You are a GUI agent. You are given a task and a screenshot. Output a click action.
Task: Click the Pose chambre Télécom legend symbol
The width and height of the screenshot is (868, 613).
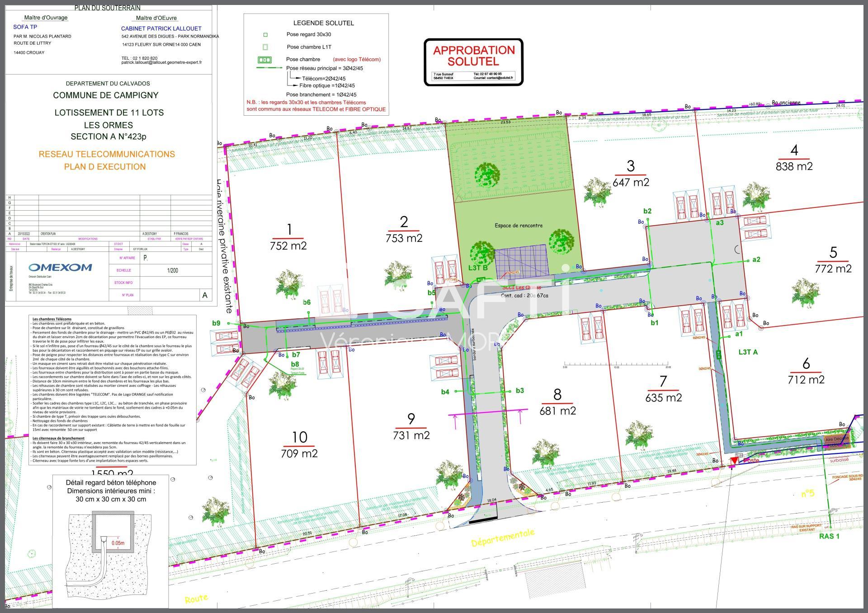click(x=264, y=60)
